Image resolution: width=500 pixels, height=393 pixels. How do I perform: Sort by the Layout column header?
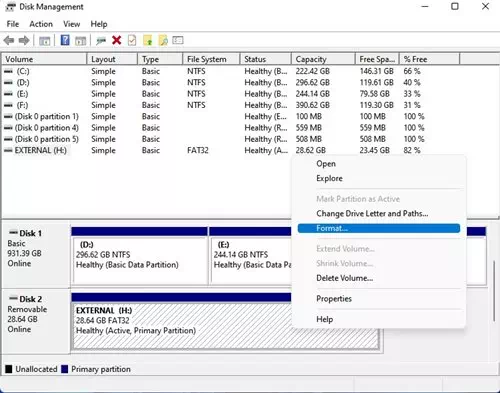pos(112,59)
